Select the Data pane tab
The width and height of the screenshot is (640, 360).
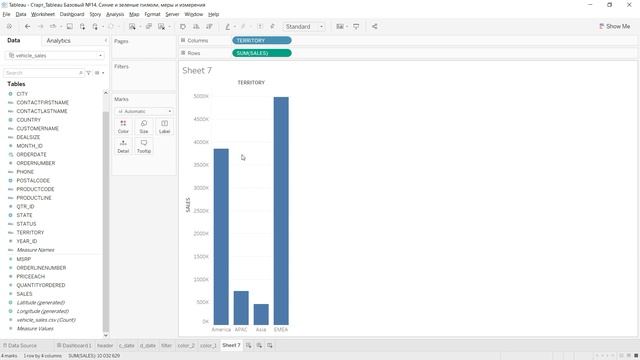click(x=13, y=40)
